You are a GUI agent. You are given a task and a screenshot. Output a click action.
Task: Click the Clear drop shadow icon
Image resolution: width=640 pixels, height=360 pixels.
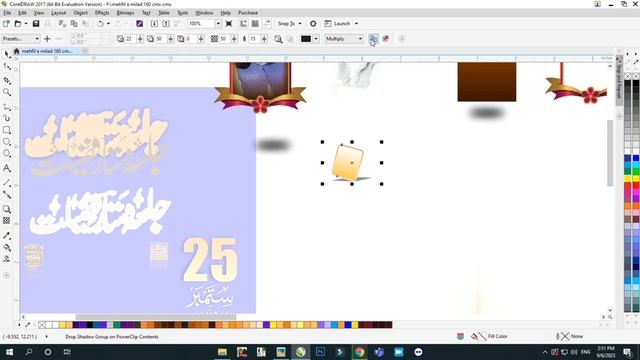[385, 39]
